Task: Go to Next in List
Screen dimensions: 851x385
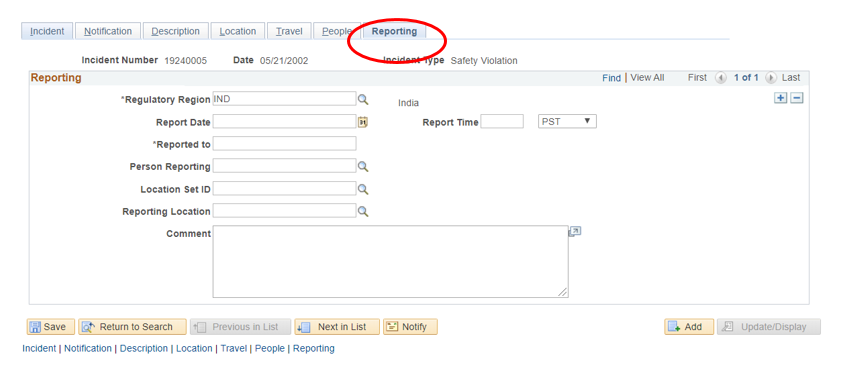Action: click(x=336, y=327)
